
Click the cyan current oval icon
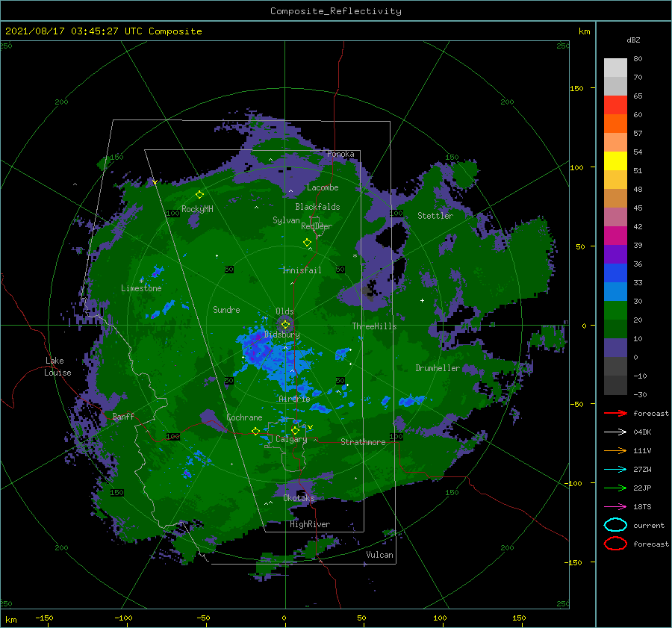[615, 525]
